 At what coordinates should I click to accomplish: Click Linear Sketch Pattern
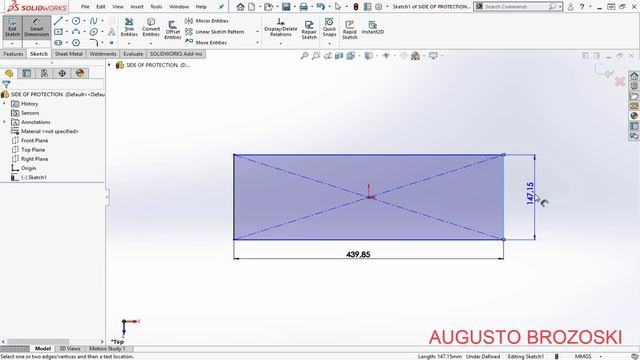pos(214,32)
